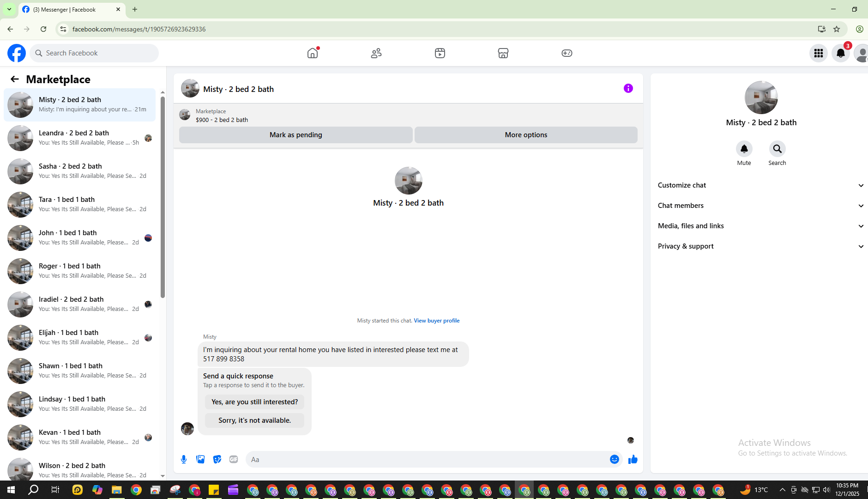The height and width of the screenshot is (499, 868).
Task: Open Shawn · 1 bed 1 bath chat
Action: [x=79, y=371]
